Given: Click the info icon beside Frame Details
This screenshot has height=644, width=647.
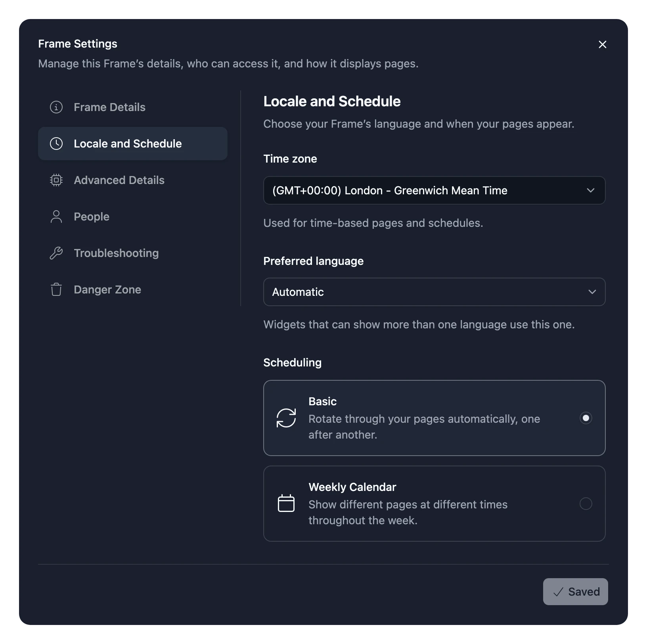Looking at the screenshot, I should (x=56, y=107).
